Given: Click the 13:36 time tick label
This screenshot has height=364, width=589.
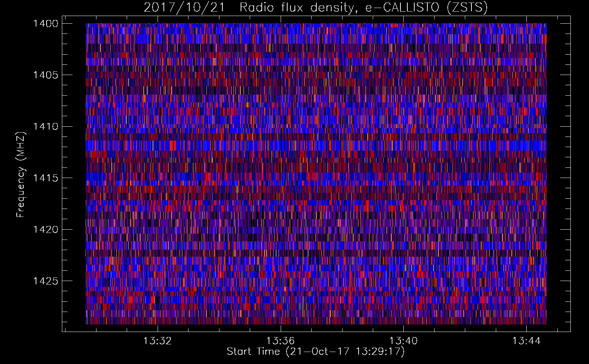Looking at the screenshot, I should click(x=280, y=341).
